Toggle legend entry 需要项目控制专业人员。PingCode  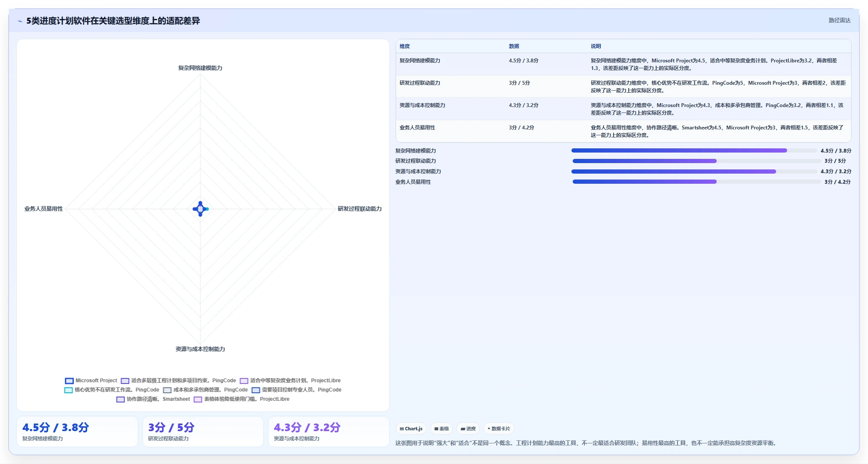[297, 390]
